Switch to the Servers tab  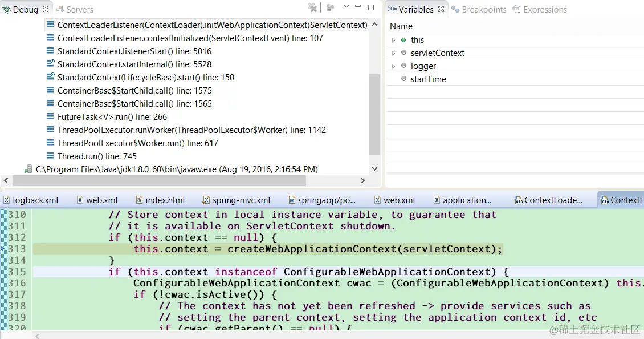pos(75,9)
